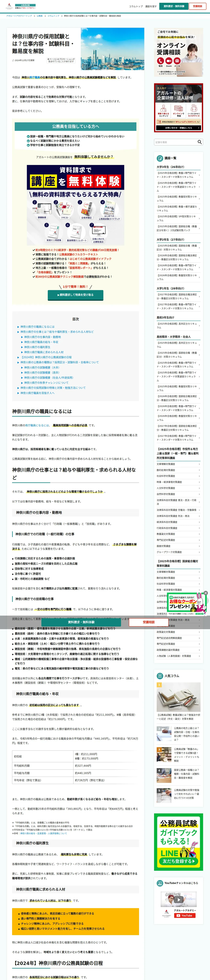Screen dimensions: 210x980
Task: Jump to 神奈川県庁職員に求められる人材 in contents
Action: click(44, 352)
